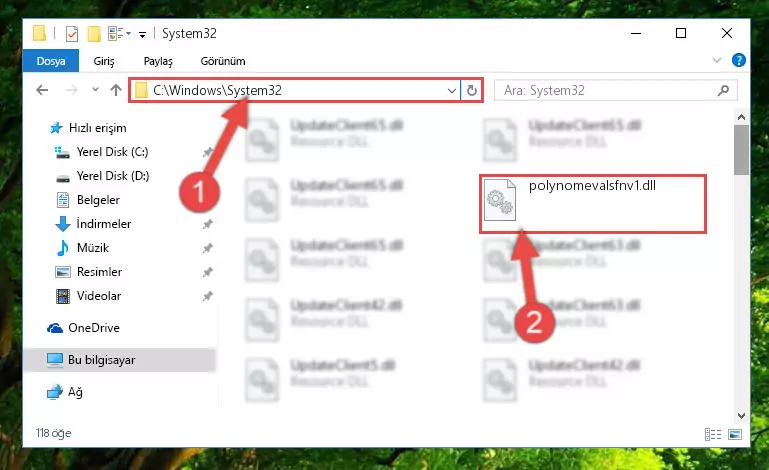
Task: Click the back navigation arrow
Action: click(42, 90)
